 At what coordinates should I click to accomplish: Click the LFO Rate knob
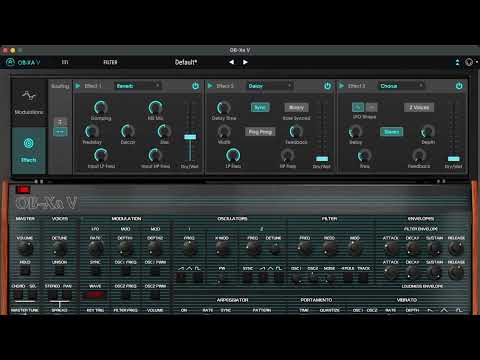click(x=95, y=248)
